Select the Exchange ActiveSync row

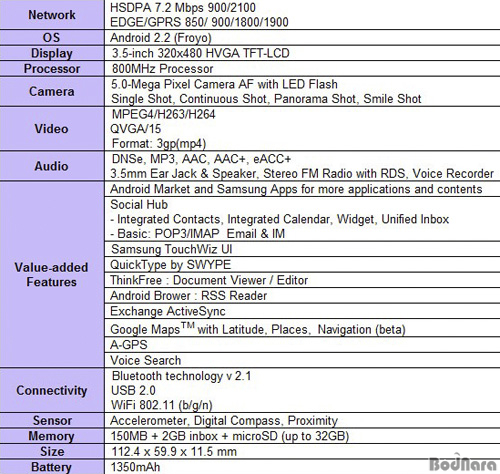click(x=302, y=311)
